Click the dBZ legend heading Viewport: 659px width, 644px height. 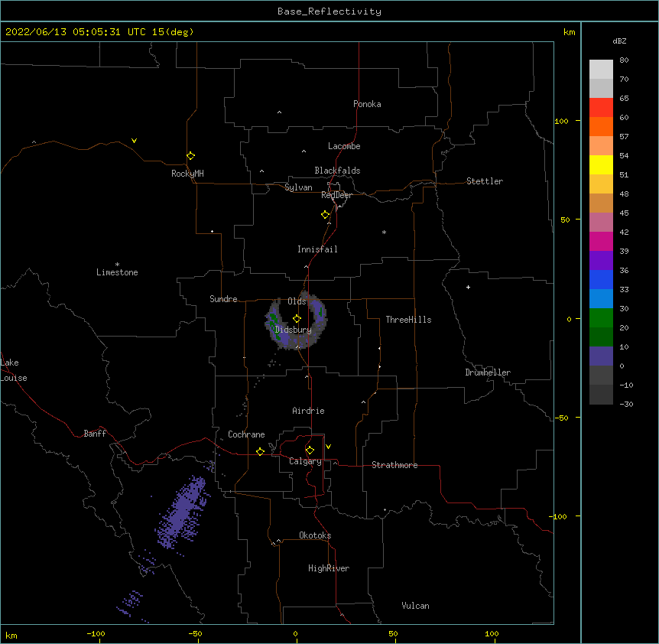tap(619, 41)
